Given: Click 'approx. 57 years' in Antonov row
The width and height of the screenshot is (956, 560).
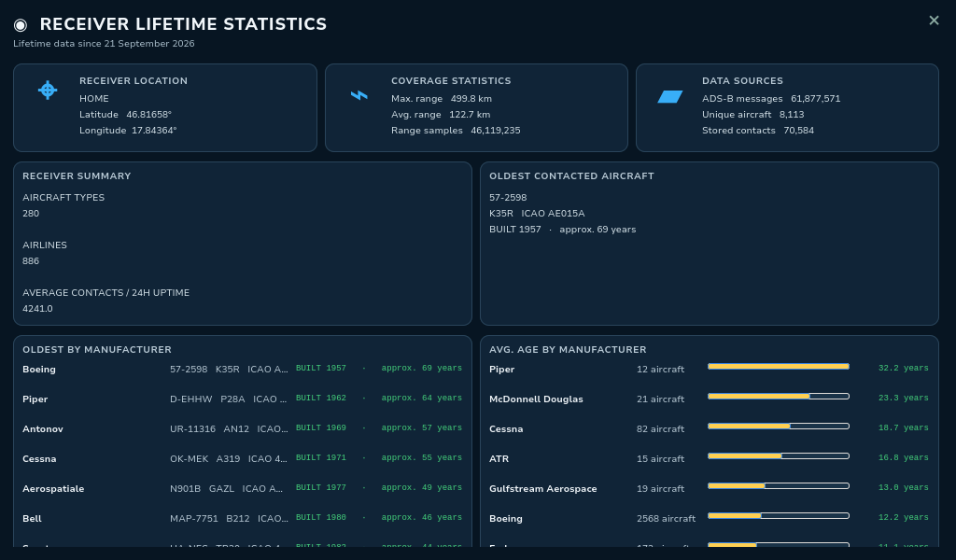Looking at the screenshot, I should click(421, 427).
